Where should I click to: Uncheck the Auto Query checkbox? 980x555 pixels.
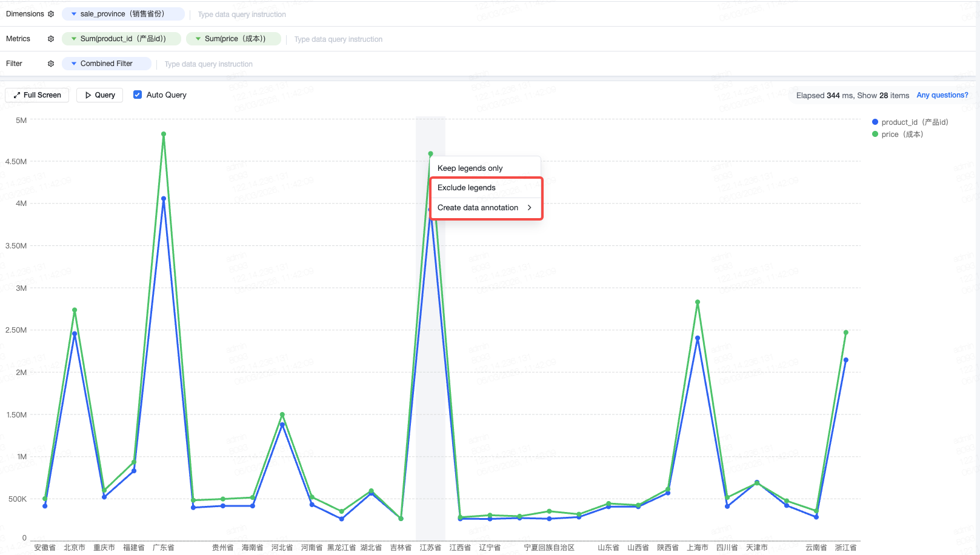coord(138,95)
